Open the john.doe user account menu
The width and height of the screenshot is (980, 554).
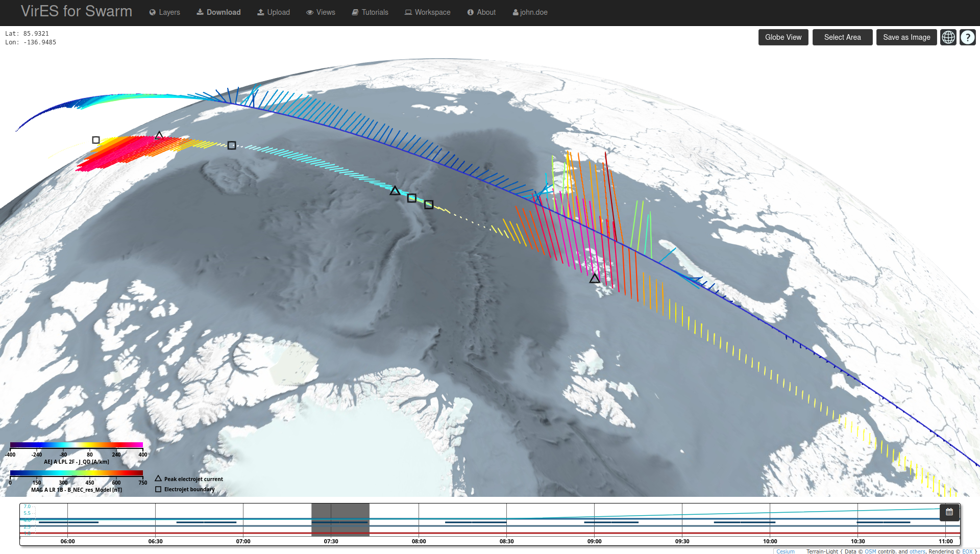pyautogui.click(x=530, y=12)
